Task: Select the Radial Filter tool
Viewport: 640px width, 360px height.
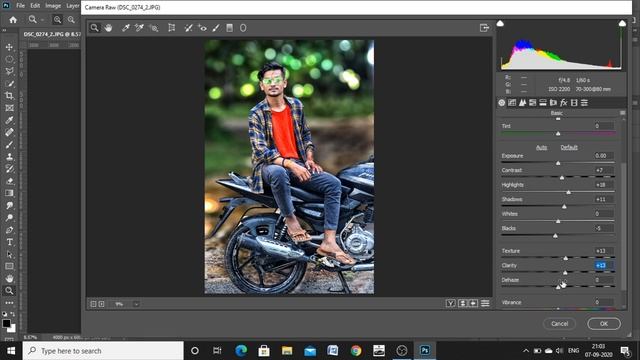Action: 243,28
